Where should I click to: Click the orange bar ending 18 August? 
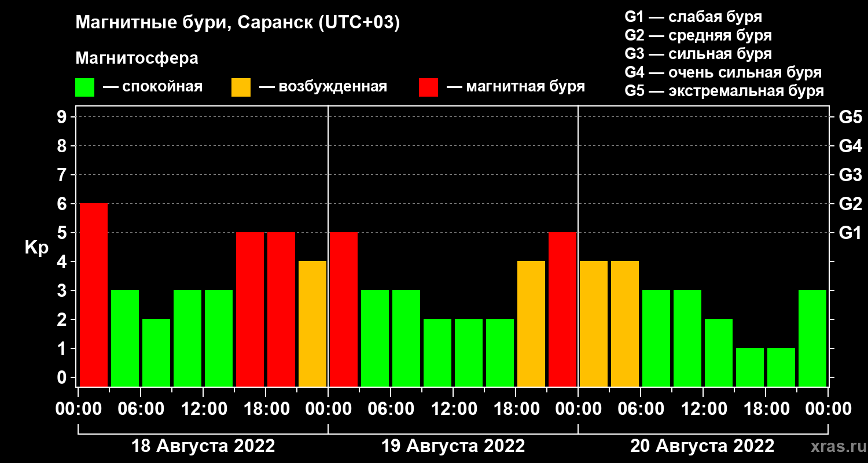(312, 324)
